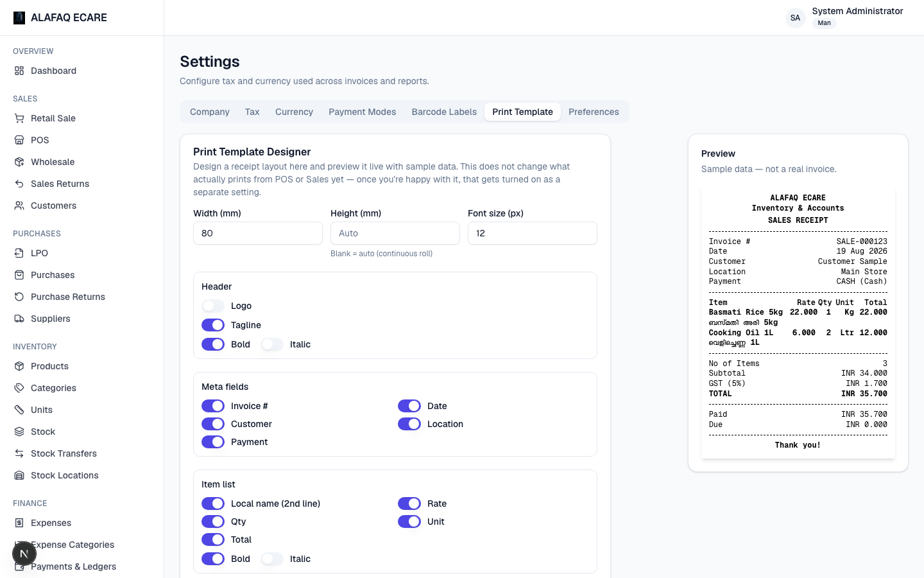Screen dimensions: 924x578
Task: Disable Local name (2nd line) toggle
Action: point(213,504)
